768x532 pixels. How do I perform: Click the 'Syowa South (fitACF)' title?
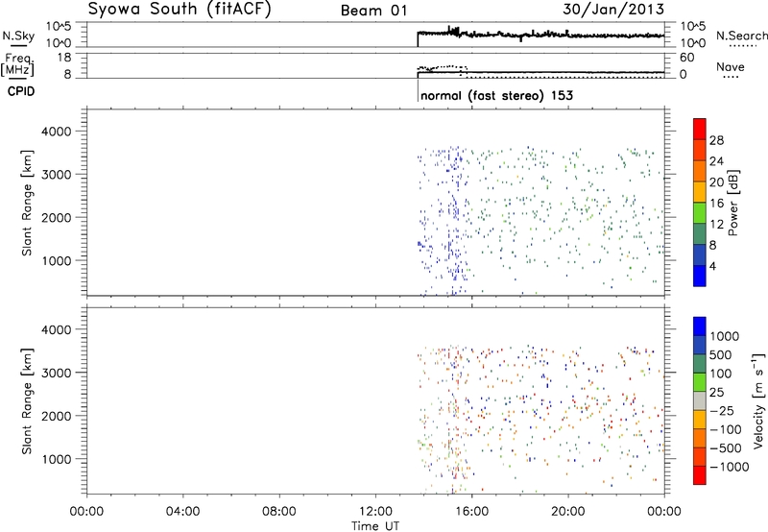point(180,10)
